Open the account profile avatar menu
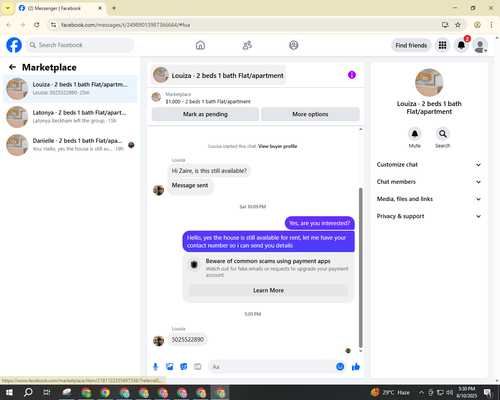Image resolution: width=500 pixels, height=400 pixels. coord(480,45)
